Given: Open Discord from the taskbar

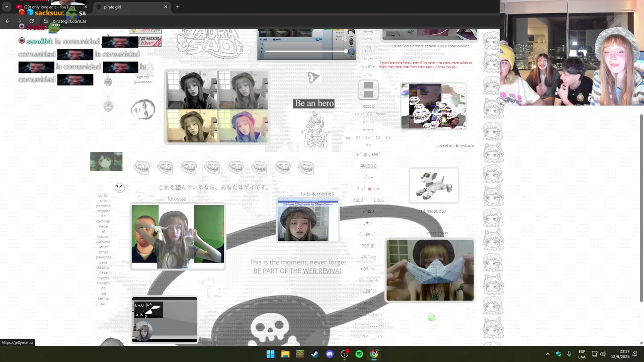Looking at the screenshot, I should [x=330, y=354].
